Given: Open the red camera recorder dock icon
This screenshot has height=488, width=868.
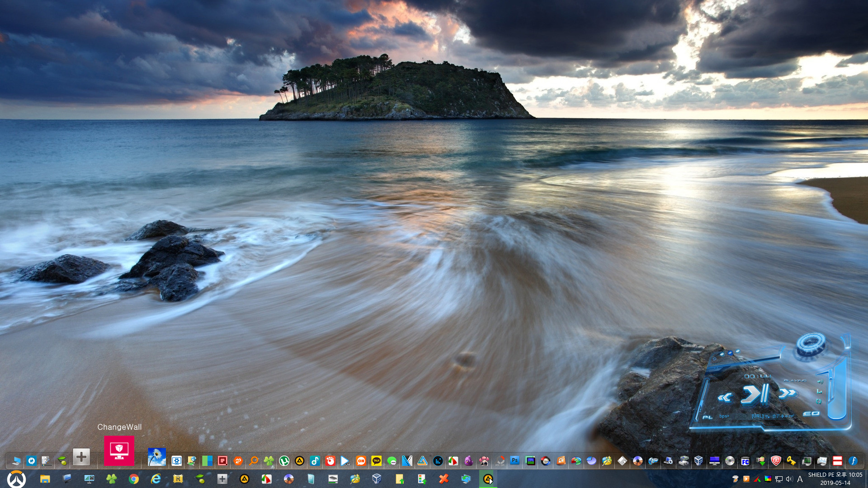Looking at the screenshot, I should [330, 460].
